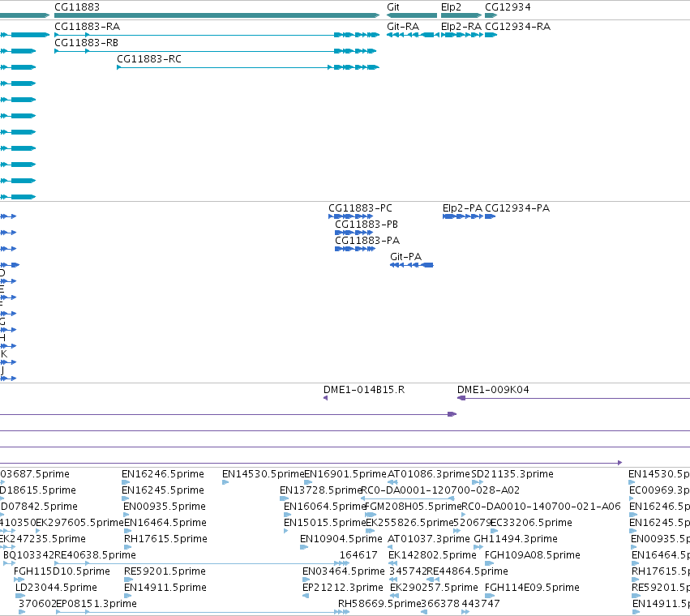Screen dimensions: 690x616
Task: Click the RH58669.5prime EST label
Action: click(379, 604)
